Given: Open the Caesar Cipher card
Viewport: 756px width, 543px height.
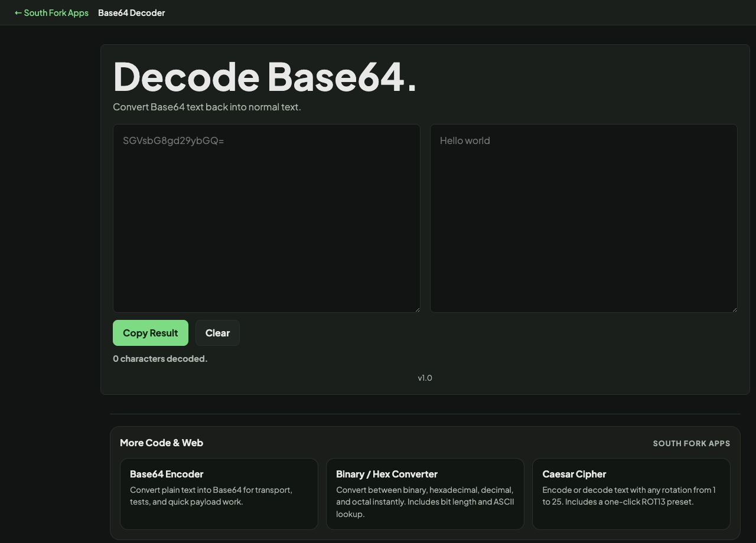Looking at the screenshot, I should click(x=631, y=494).
